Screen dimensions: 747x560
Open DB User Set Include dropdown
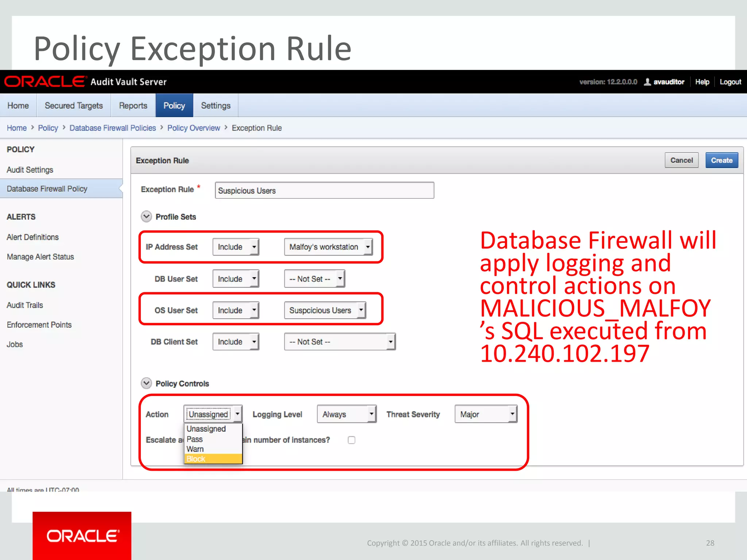pyautogui.click(x=236, y=279)
